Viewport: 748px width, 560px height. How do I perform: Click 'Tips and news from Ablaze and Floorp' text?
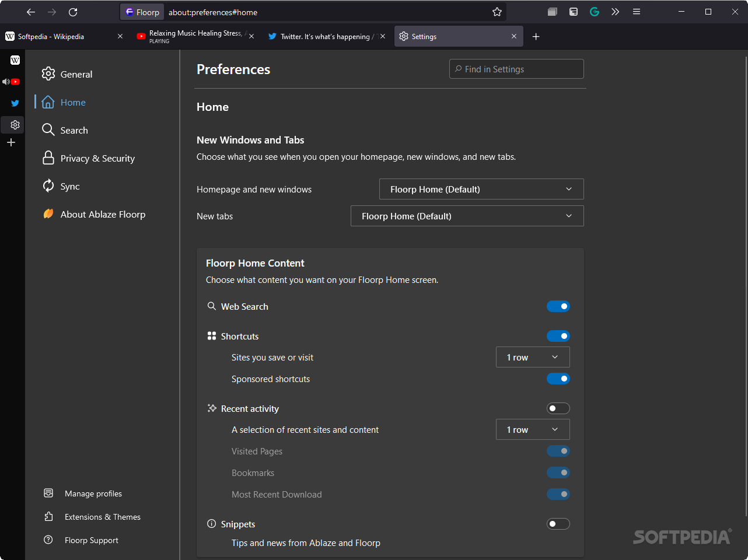(x=306, y=543)
